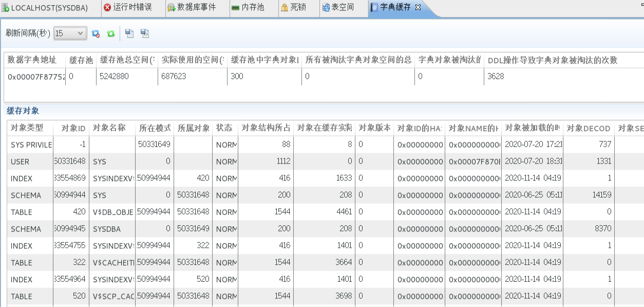
Task: Click the V$DB_OBJE object name cell
Action: 112,212
